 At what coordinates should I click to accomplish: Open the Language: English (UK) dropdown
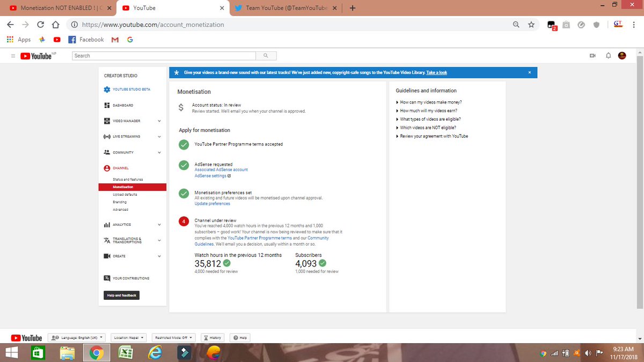coord(76,338)
